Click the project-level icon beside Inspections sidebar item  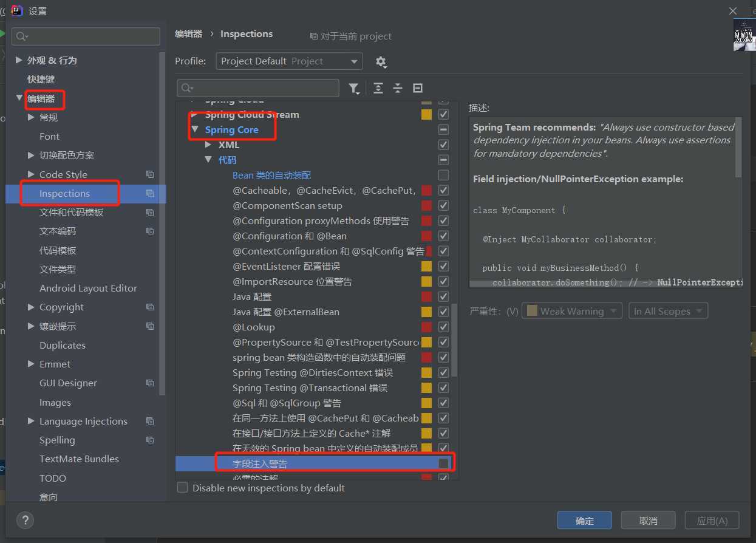click(x=150, y=194)
